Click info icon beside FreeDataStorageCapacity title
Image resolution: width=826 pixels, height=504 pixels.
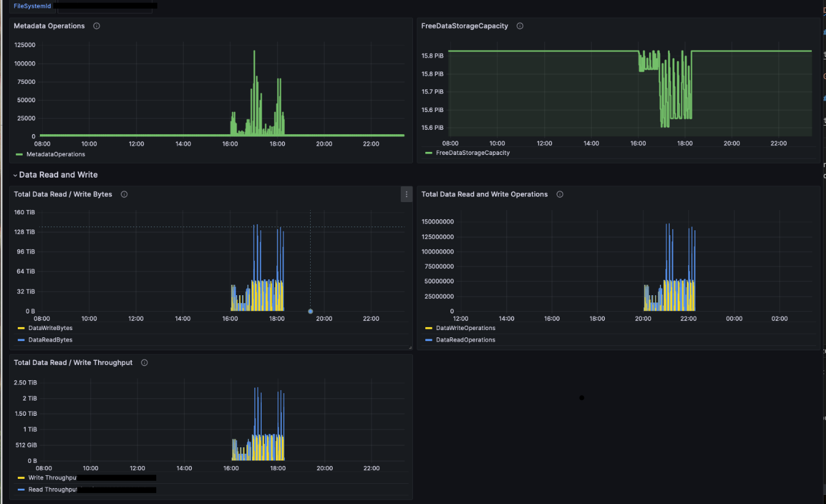coord(520,26)
